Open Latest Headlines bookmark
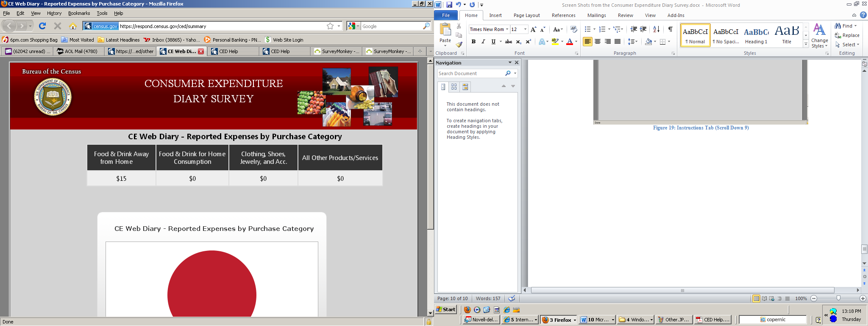Viewport: 868px width, 326px height. pos(119,40)
